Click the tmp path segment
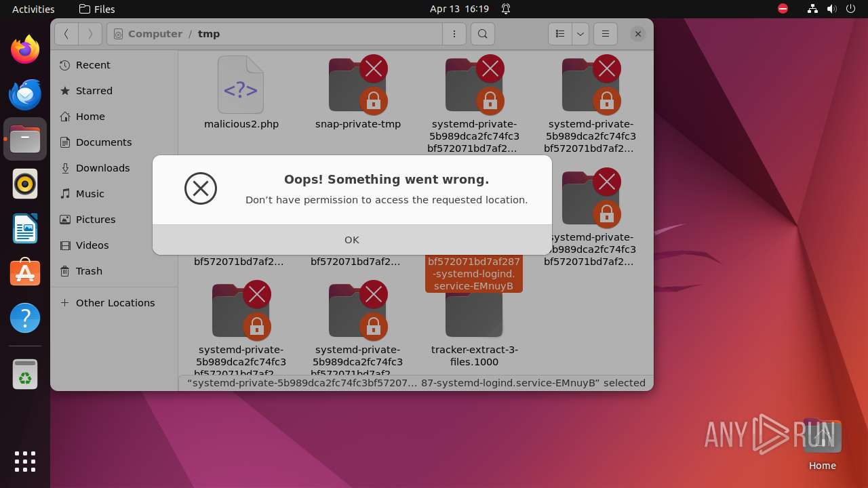Viewport: 868px width, 488px height. click(209, 34)
